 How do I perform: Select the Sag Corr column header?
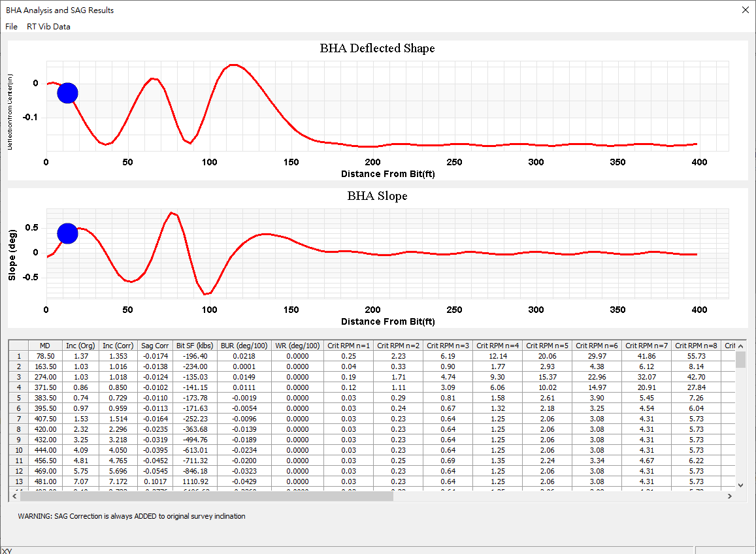click(x=155, y=346)
